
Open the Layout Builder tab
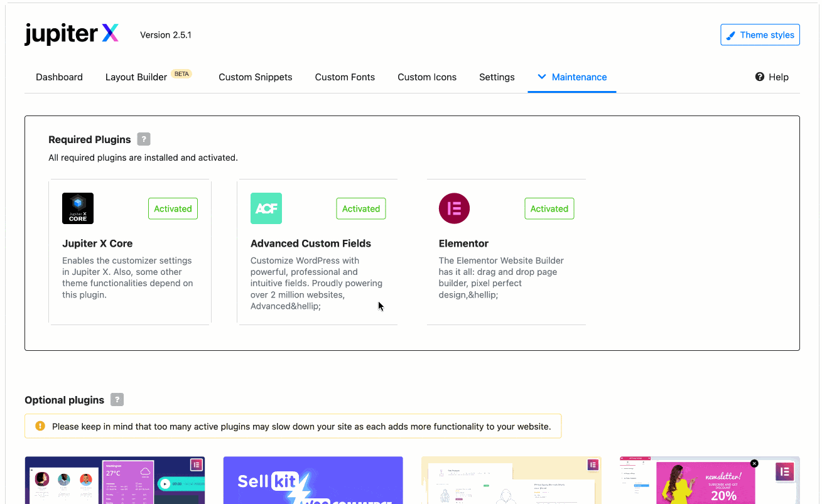click(x=136, y=77)
